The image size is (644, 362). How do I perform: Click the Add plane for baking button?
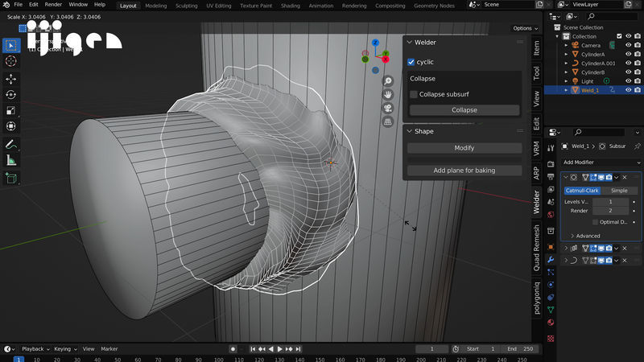464,171
